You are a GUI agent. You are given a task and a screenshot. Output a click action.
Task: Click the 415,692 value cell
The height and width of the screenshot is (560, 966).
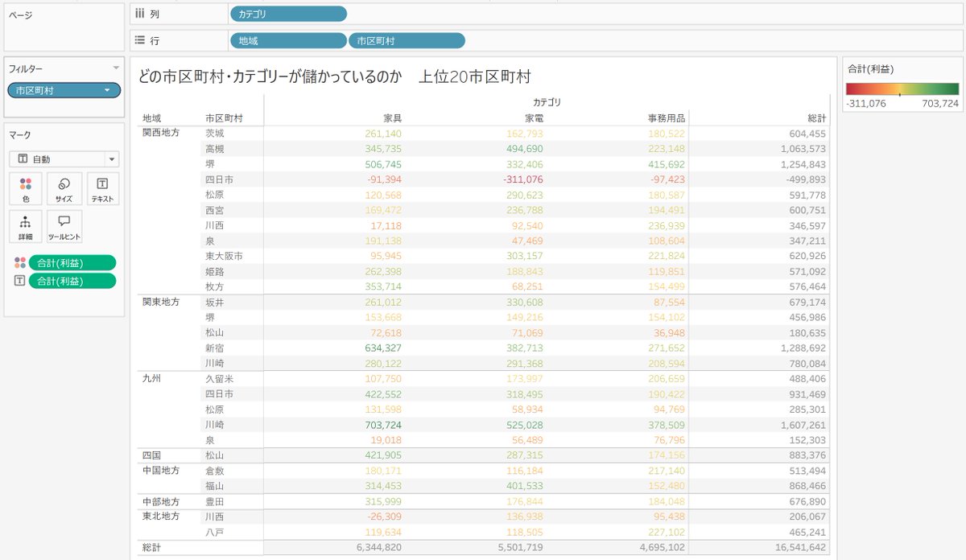pos(667,164)
